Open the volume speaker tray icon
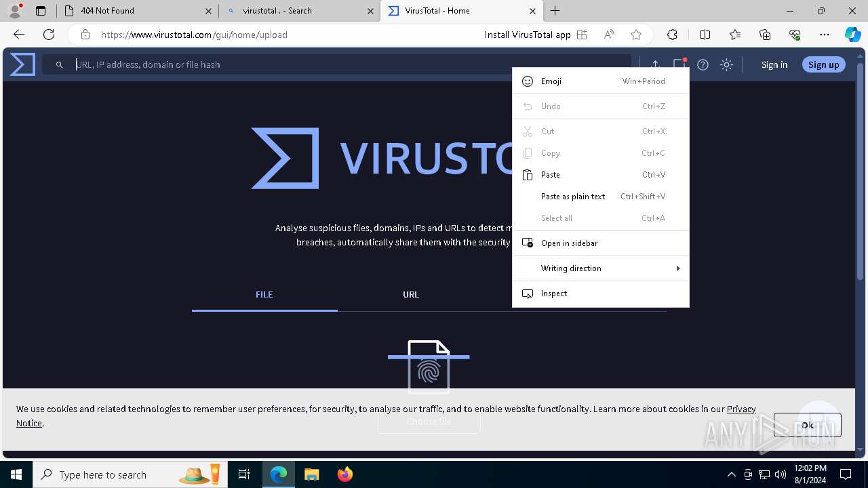Viewport: 868px width, 488px height. (781, 474)
